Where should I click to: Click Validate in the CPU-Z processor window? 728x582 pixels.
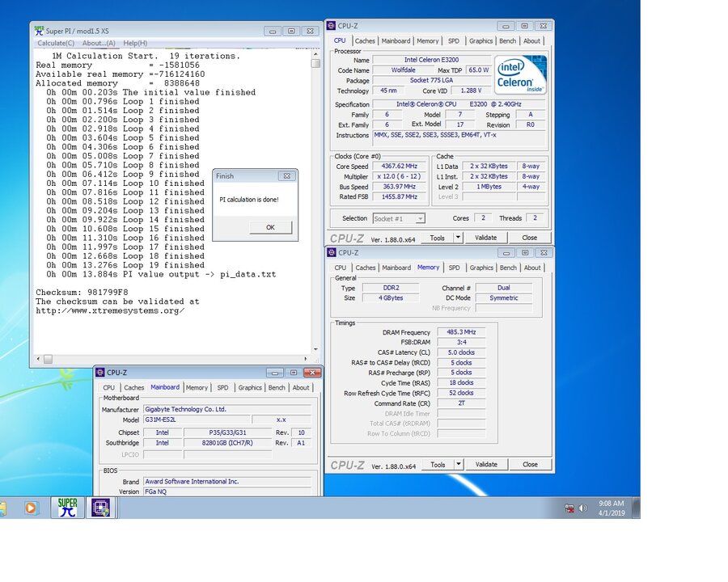point(485,238)
